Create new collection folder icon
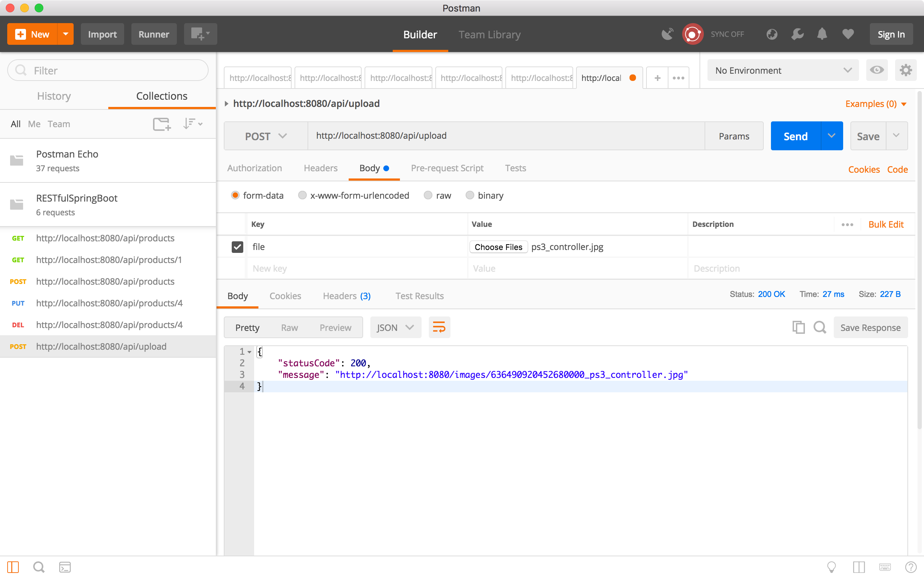The image size is (924, 578). tap(162, 124)
